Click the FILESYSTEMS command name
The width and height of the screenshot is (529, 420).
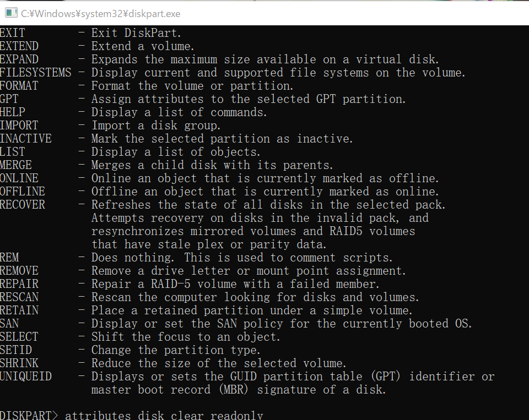tap(36, 73)
